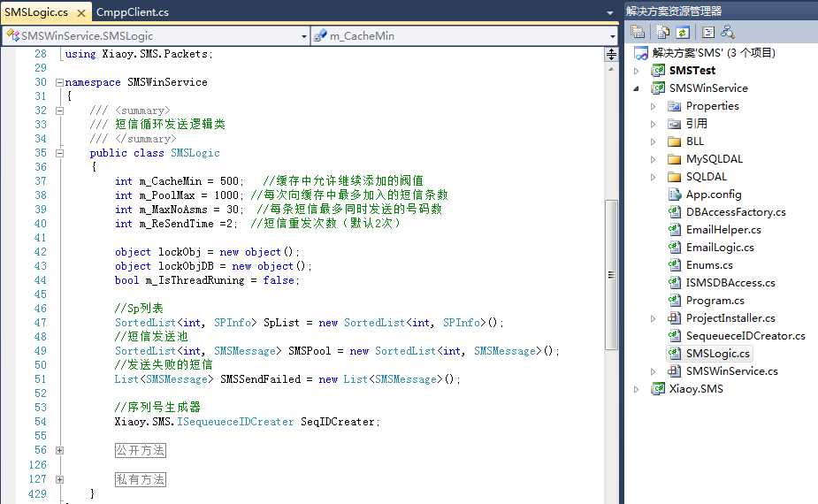
Task: Click Xiaoy.SMS project icon
Action: pyautogui.click(x=658, y=389)
